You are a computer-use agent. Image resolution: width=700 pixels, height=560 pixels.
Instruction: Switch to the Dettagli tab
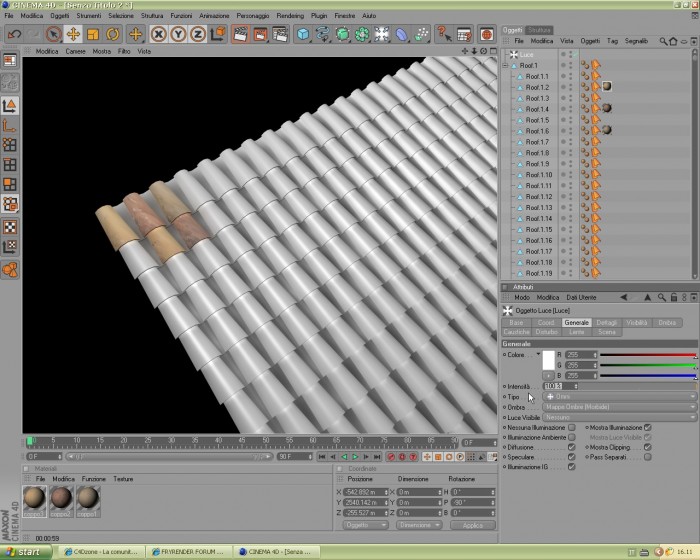point(607,322)
